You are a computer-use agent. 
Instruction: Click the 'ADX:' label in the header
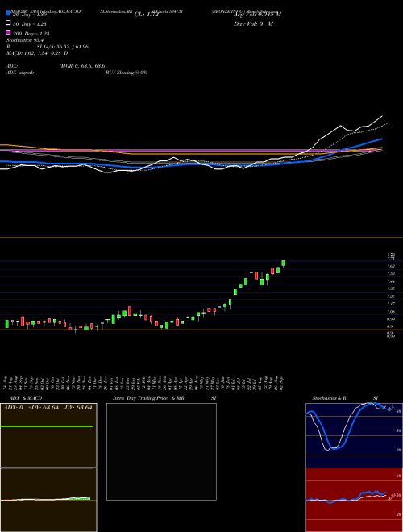point(12,66)
